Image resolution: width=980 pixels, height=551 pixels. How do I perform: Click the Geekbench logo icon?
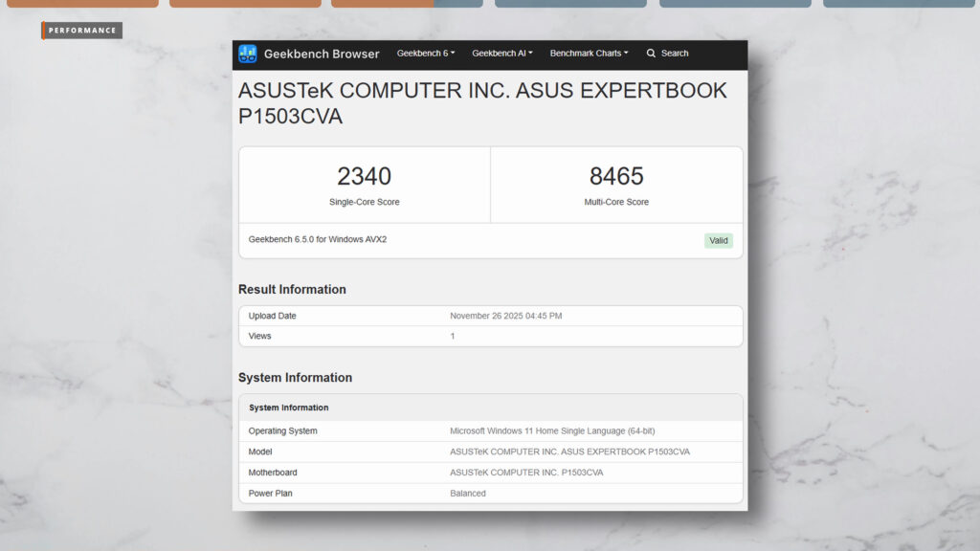[x=248, y=54]
